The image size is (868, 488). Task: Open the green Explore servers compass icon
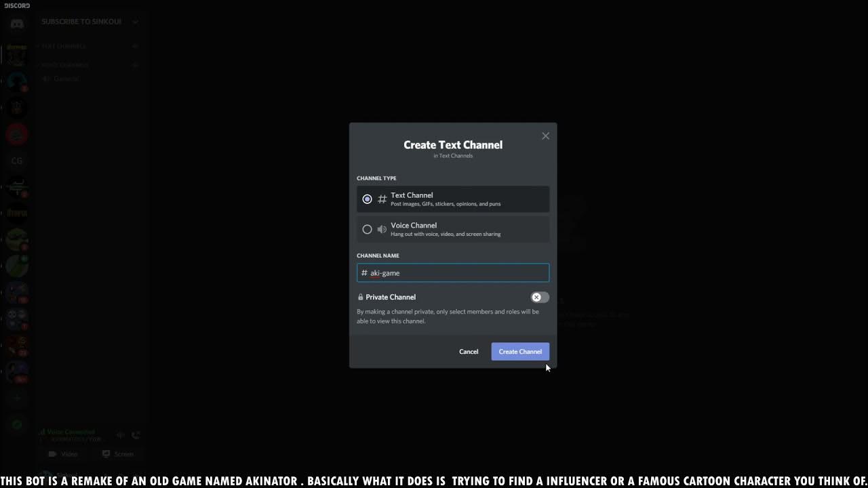[17, 425]
